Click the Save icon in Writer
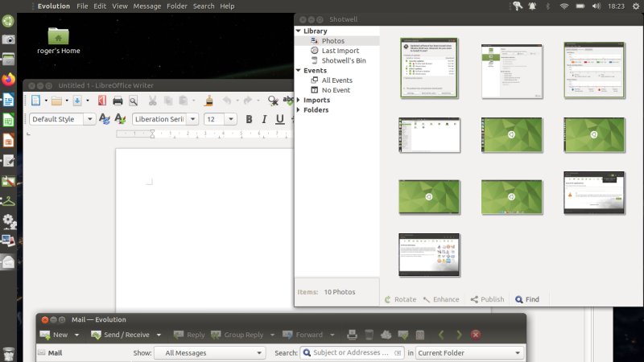The height and width of the screenshot is (362, 644). tap(77, 101)
